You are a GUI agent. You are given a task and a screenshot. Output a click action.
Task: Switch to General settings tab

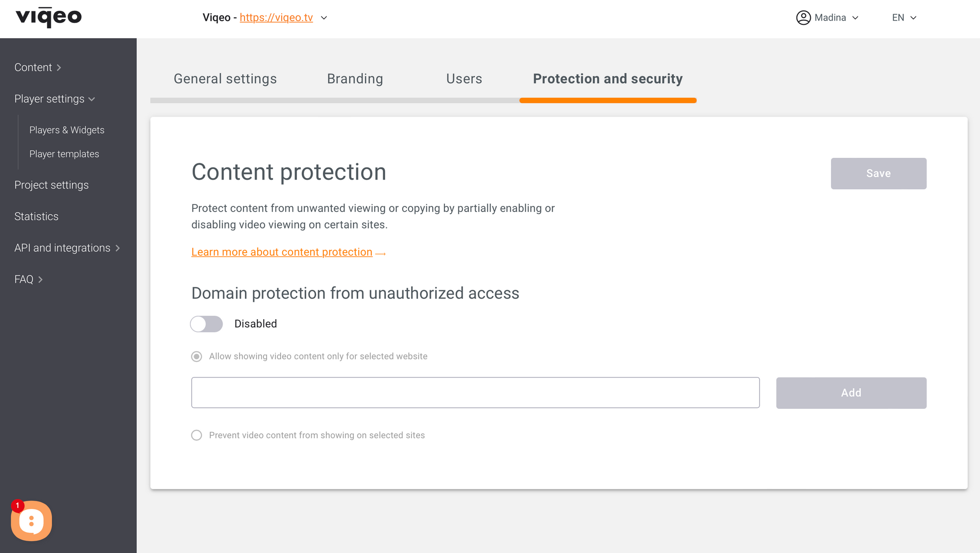tap(225, 79)
